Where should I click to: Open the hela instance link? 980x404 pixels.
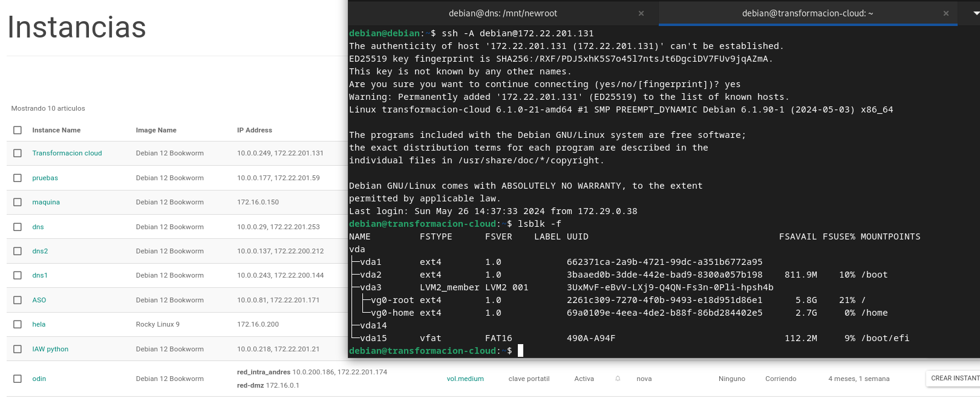click(39, 324)
